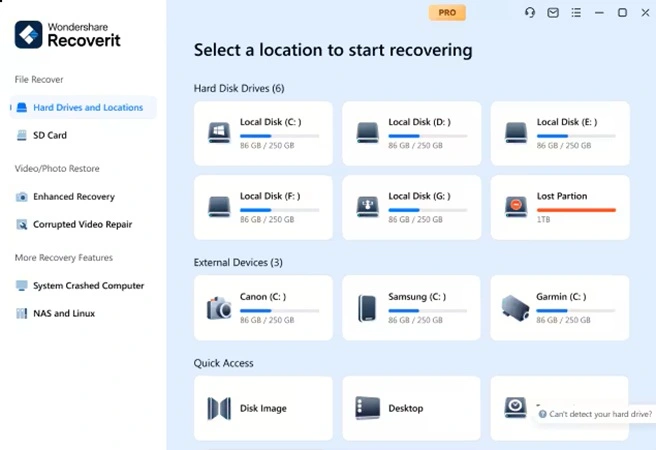
Task: Click the Quick Access heading
Action: [x=223, y=363]
